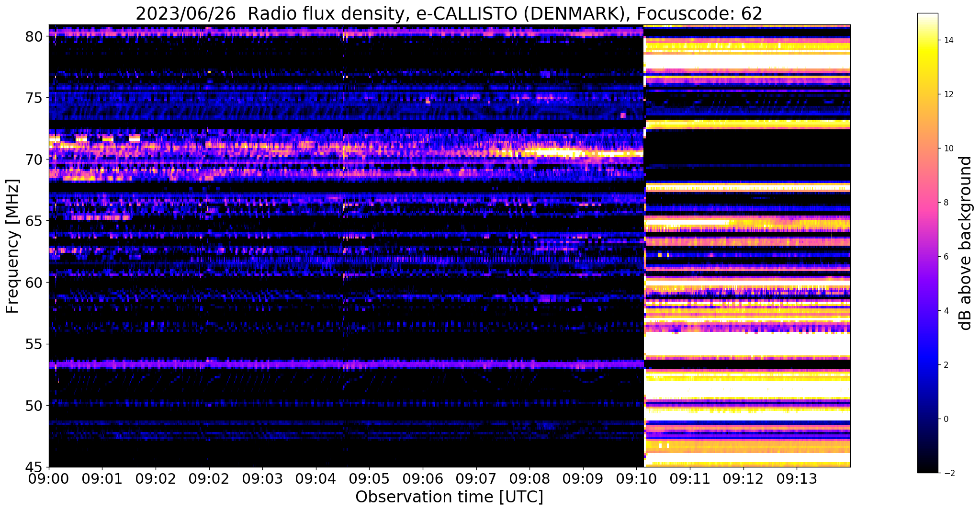
Task: Click the colorbar tick label 6
Action: 945,257
